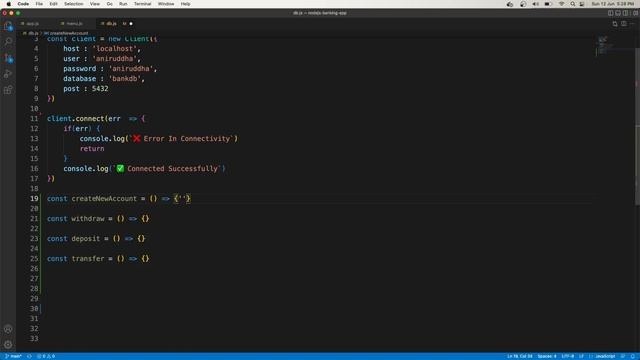Open the Run menu
Screen dimensions: 640x360
[x=123, y=4]
